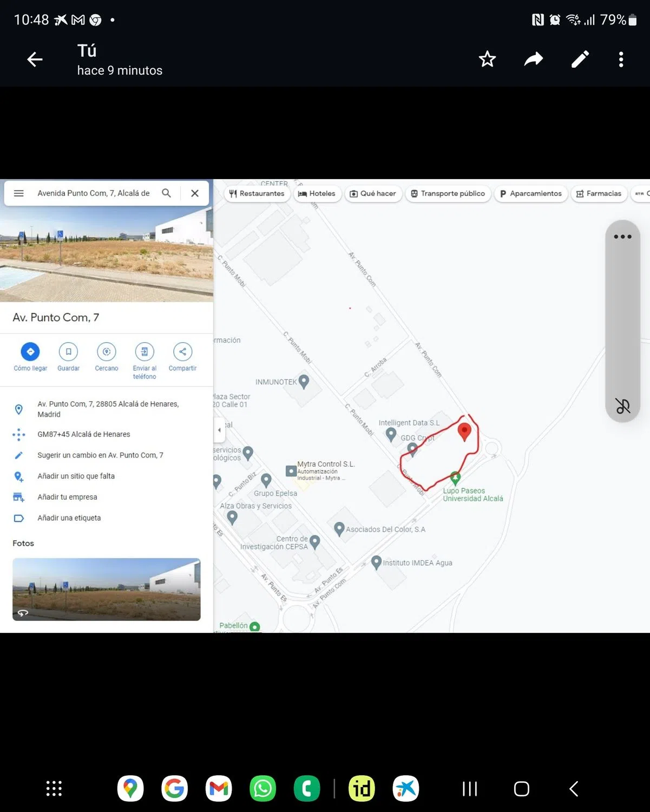The width and height of the screenshot is (650, 812).
Task: Open the WhatsApp app in dock
Action: [262, 789]
